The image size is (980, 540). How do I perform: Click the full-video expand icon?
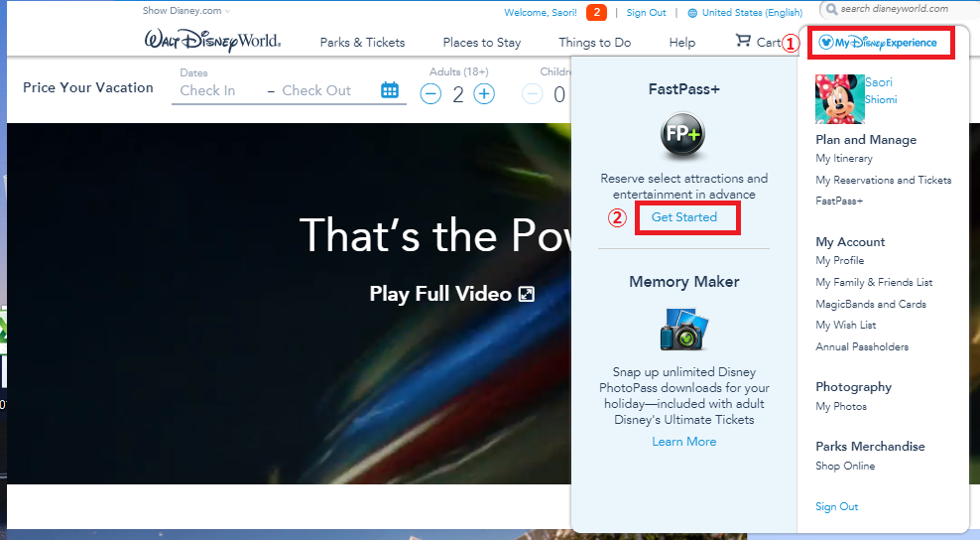click(x=527, y=294)
